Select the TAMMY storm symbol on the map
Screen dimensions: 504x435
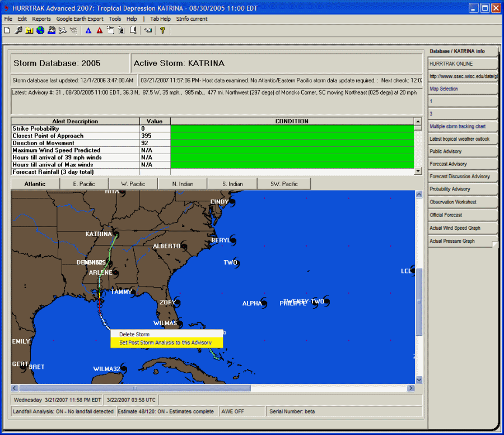pos(133,292)
